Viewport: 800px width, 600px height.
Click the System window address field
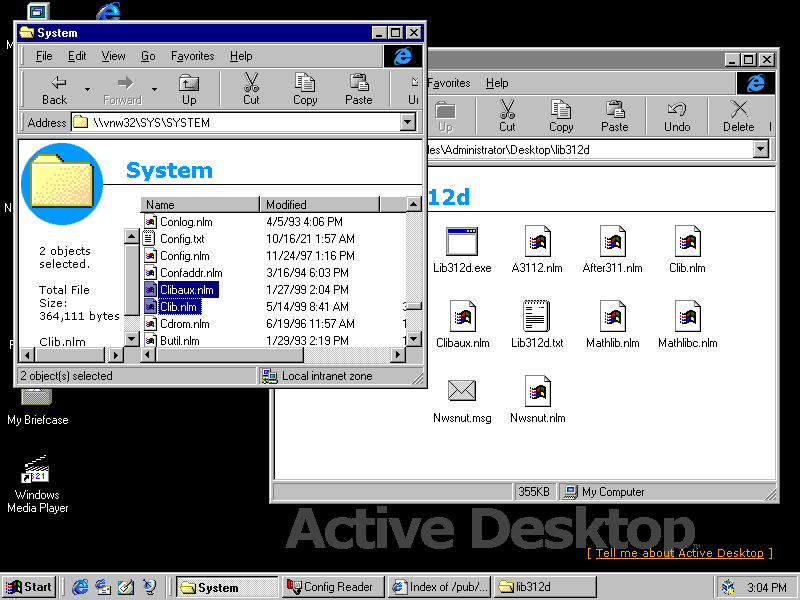click(x=236, y=122)
